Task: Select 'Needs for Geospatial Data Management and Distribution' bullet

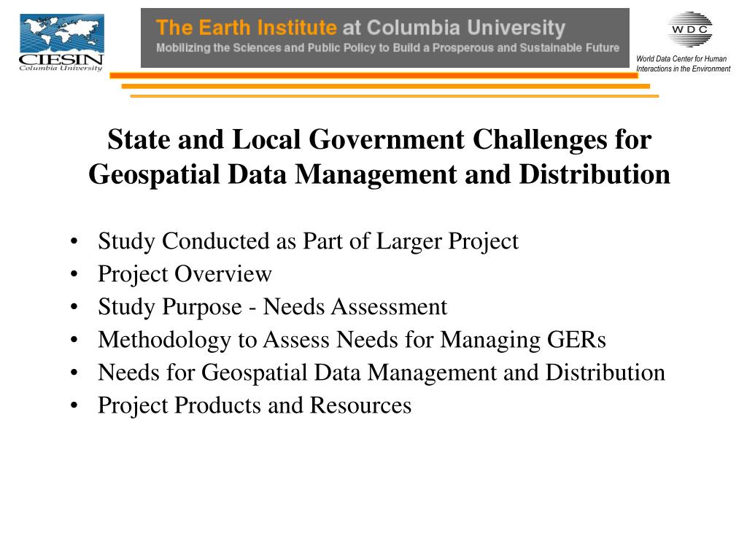Action: [x=381, y=373]
